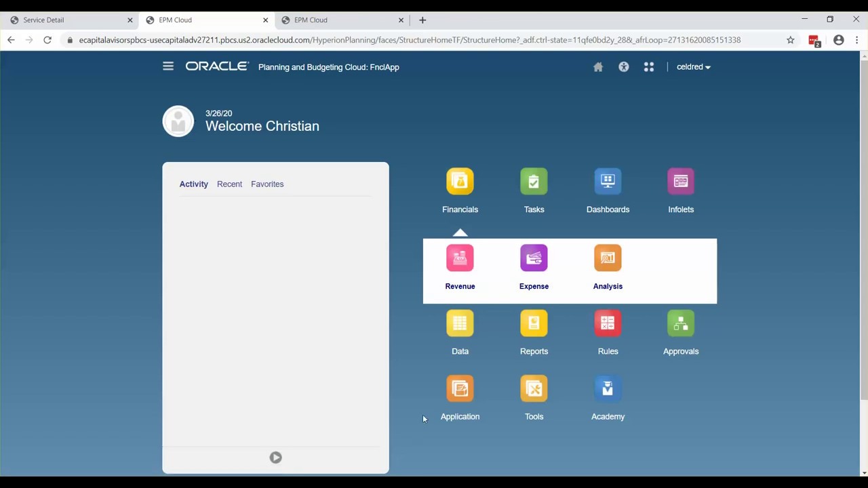
Task: Reload the page
Action: pos(47,40)
